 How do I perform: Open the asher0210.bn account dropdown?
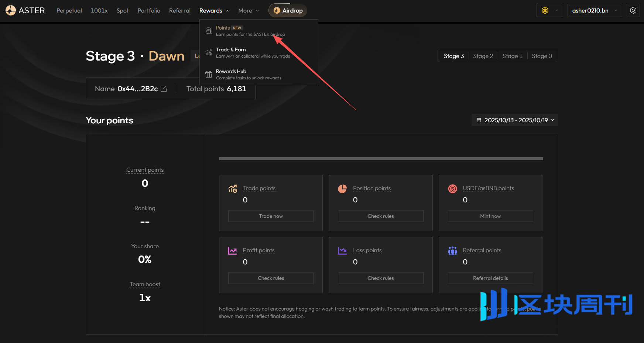(x=594, y=10)
